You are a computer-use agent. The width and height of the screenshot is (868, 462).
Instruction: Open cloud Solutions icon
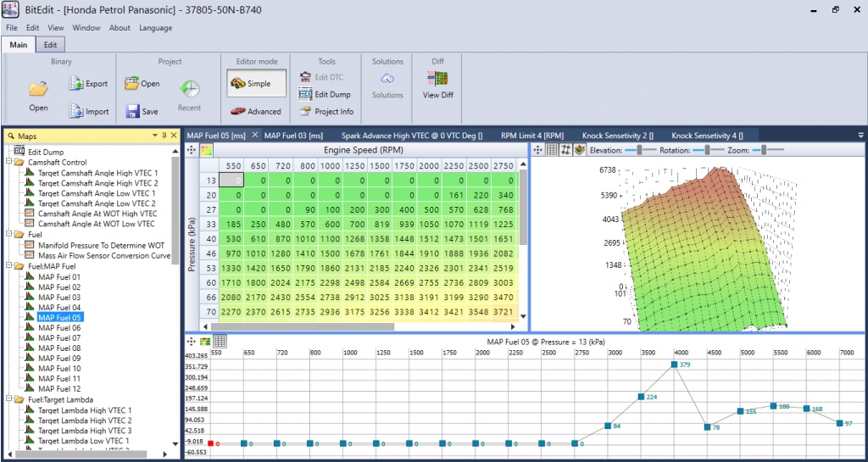tap(387, 78)
